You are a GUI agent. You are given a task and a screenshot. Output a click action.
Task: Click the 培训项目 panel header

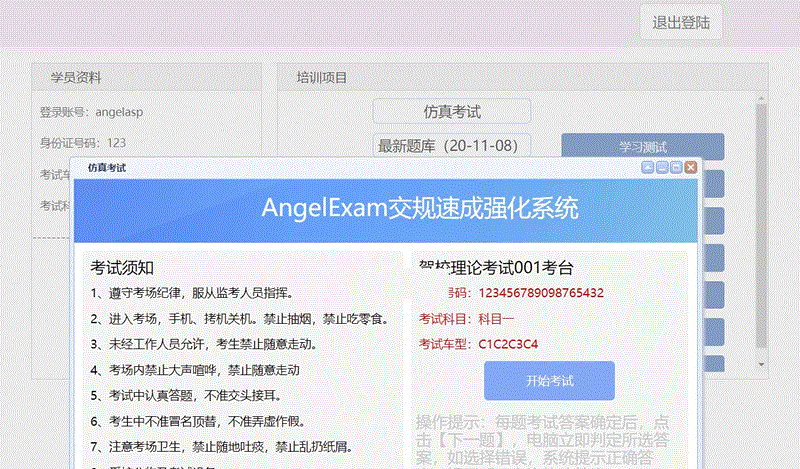(322, 77)
